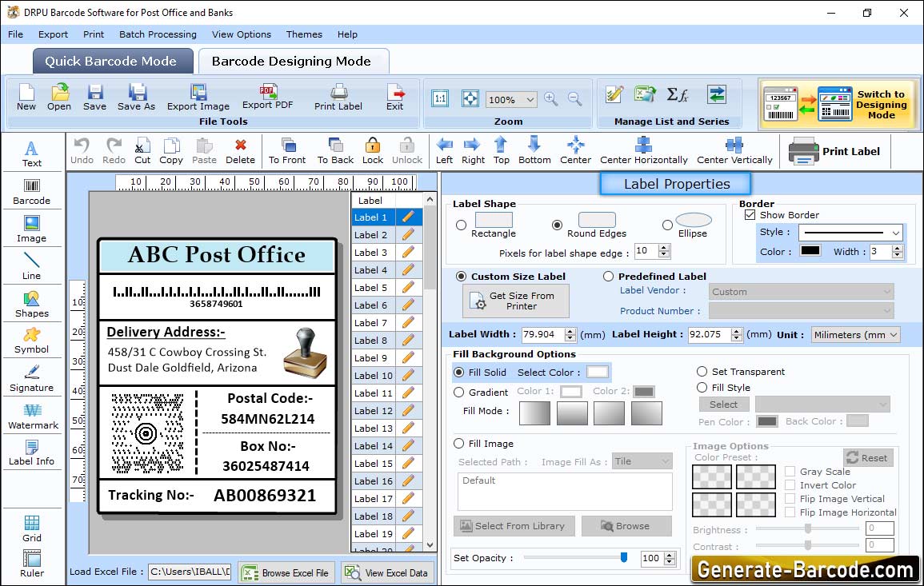The image size is (924, 586).
Task: Open the zoom percentage dropdown
Action: click(530, 99)
